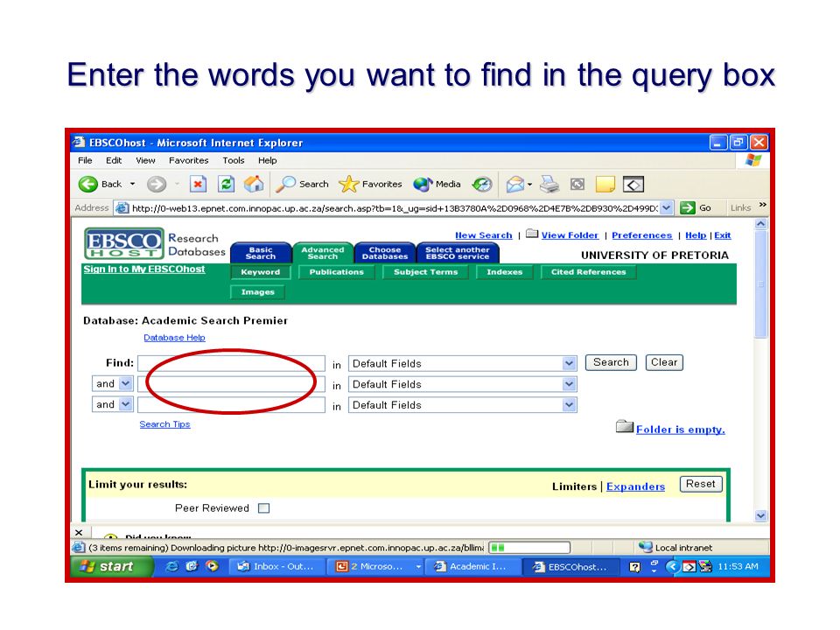840x630 pixels.
Task: Click Internet Explorer quick launch icon
Action: 171,566
